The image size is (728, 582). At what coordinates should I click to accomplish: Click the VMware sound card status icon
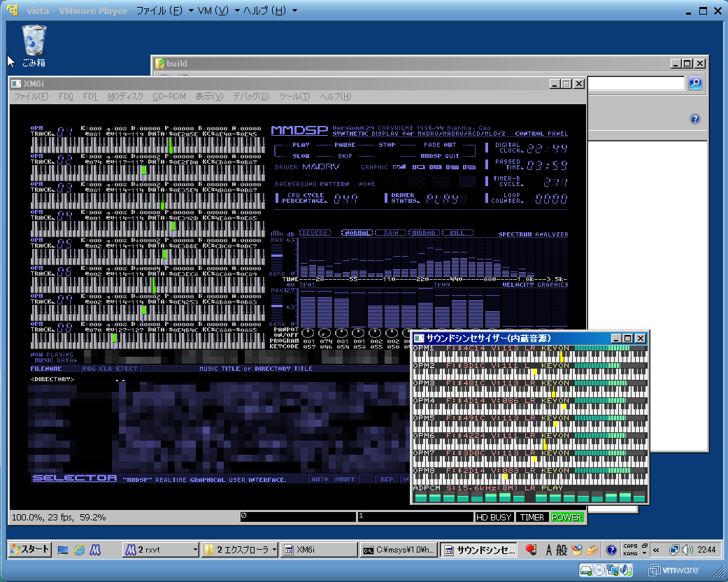pyautogui.click(x=626, y=570)
